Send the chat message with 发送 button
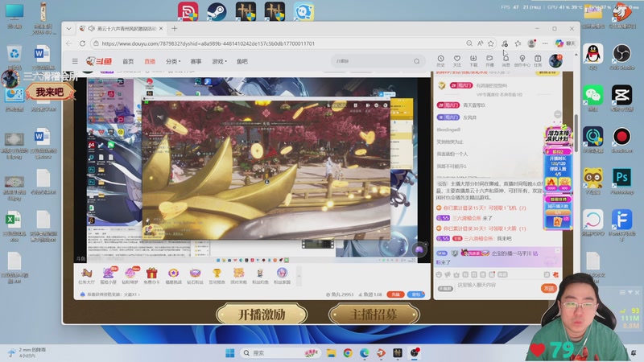Screen dimensions: 644x362 tap(549, 288)
